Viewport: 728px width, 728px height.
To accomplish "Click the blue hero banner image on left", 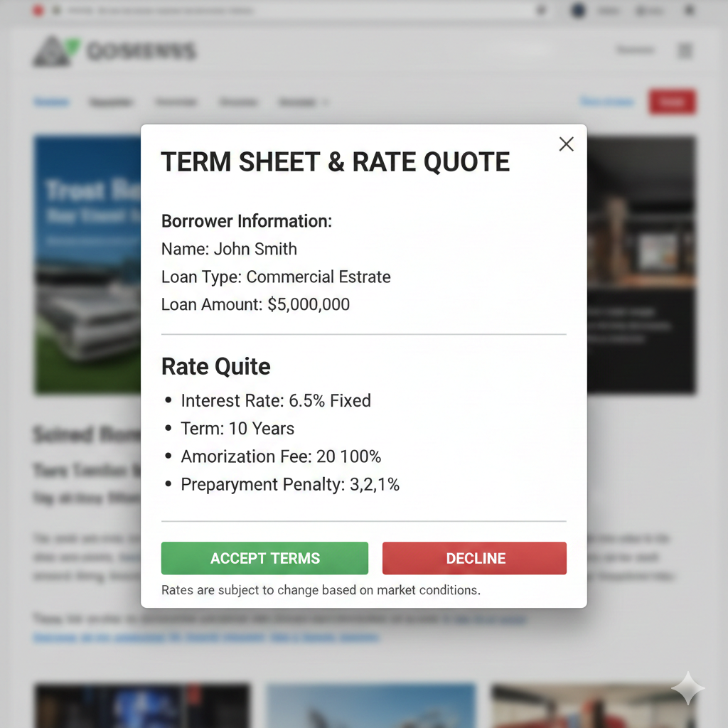I will coord(87,263).
